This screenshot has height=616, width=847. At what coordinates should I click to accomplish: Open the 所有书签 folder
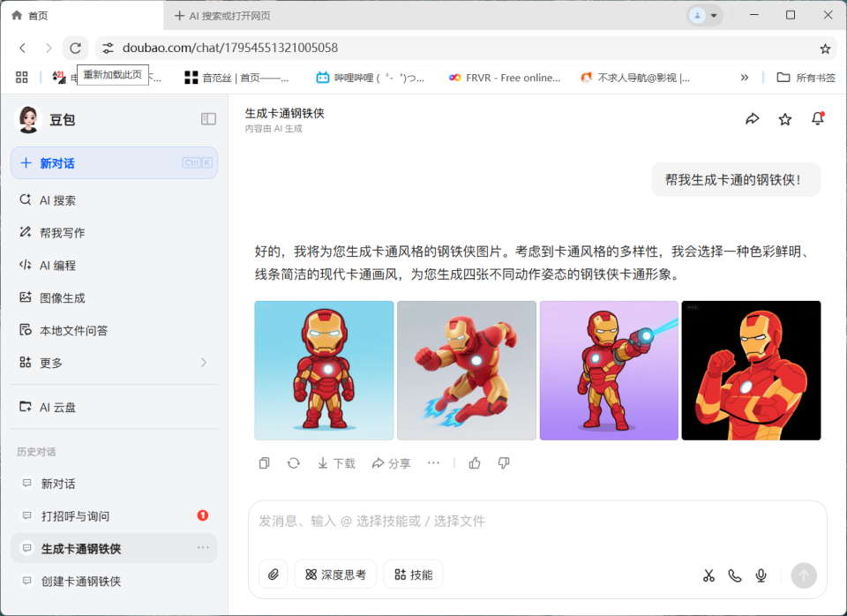[806, 78]
